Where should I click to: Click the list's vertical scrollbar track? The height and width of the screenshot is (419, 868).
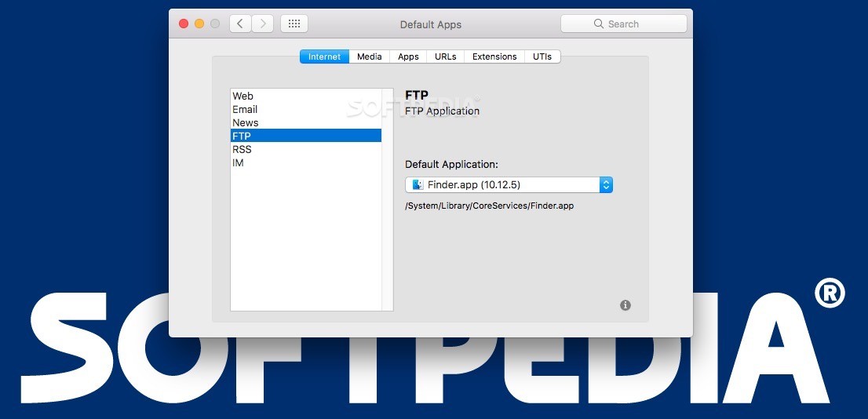(388, 199)
